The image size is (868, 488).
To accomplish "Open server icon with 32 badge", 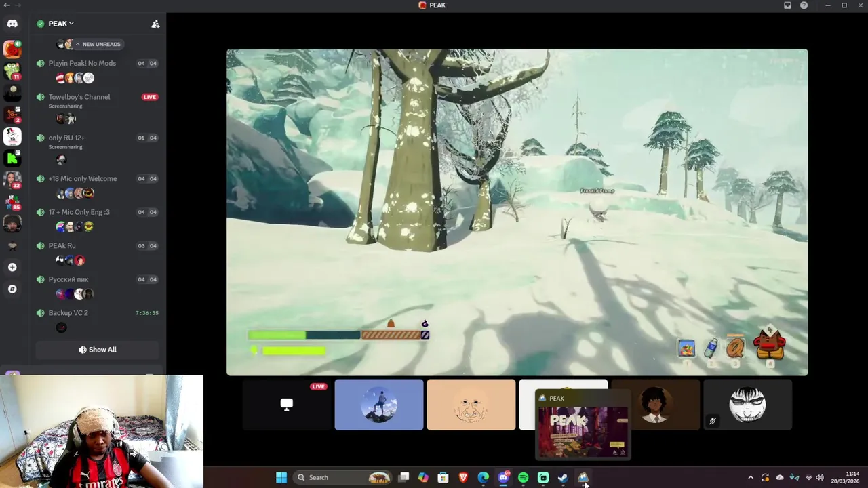I will (x=12, y=180).
